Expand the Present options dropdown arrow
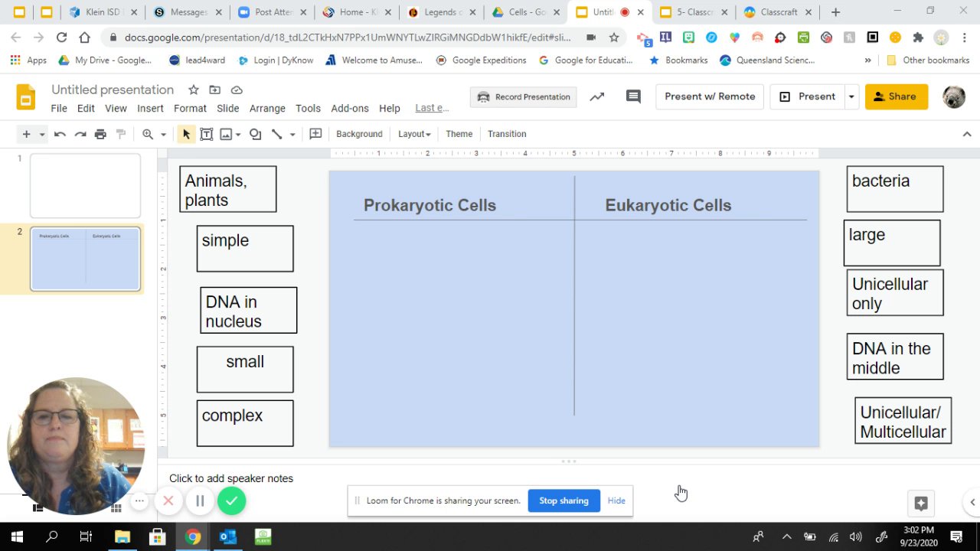The width and height of the screenshot is (980, 551). tap(851, 96)
